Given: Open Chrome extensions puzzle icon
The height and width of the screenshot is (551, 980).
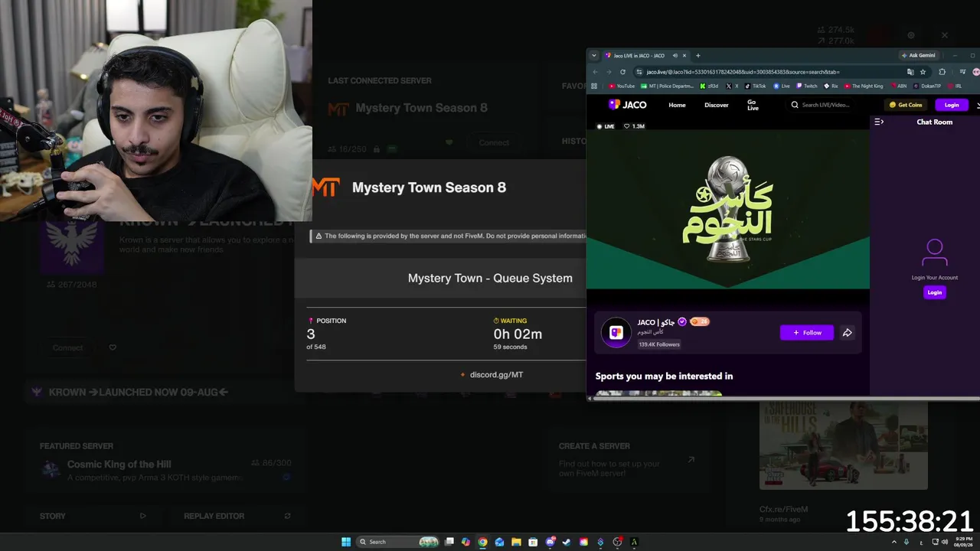Looking at the screenshot, I should tap(942, 72).
